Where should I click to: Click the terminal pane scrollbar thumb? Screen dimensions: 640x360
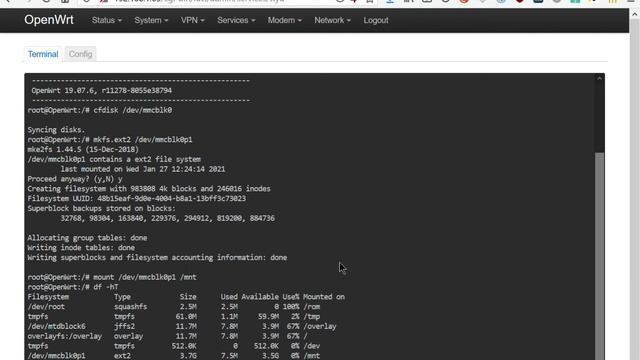click(599, 256)
